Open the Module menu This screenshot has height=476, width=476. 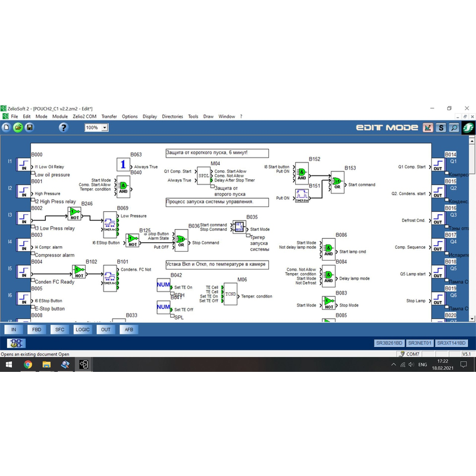[60, 117]
